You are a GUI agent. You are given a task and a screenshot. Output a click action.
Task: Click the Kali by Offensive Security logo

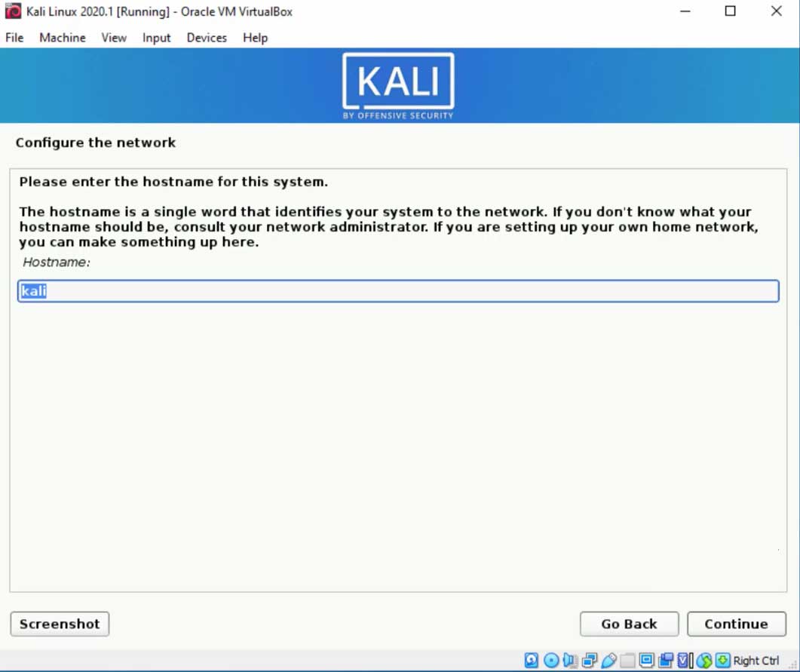click(x=398, y=86)
